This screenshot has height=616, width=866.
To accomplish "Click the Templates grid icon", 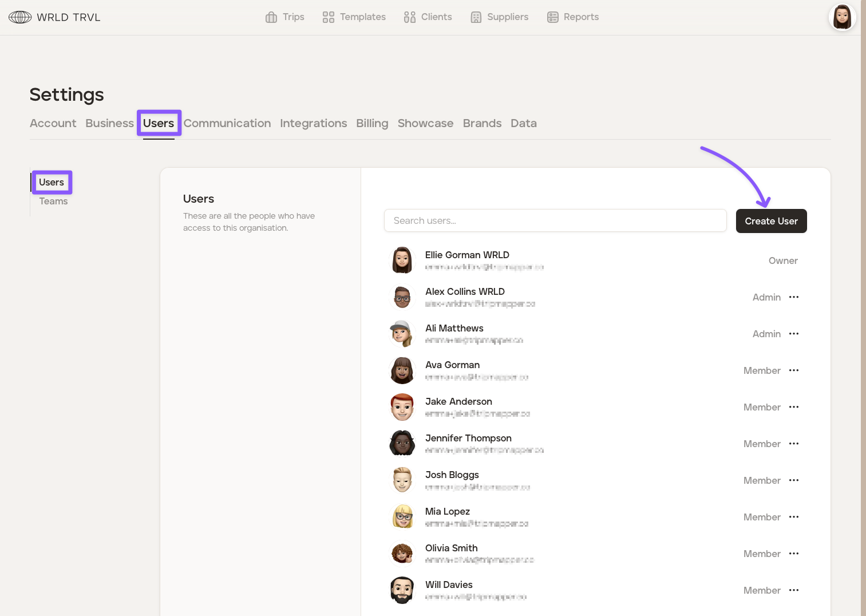I will point(328,17).
